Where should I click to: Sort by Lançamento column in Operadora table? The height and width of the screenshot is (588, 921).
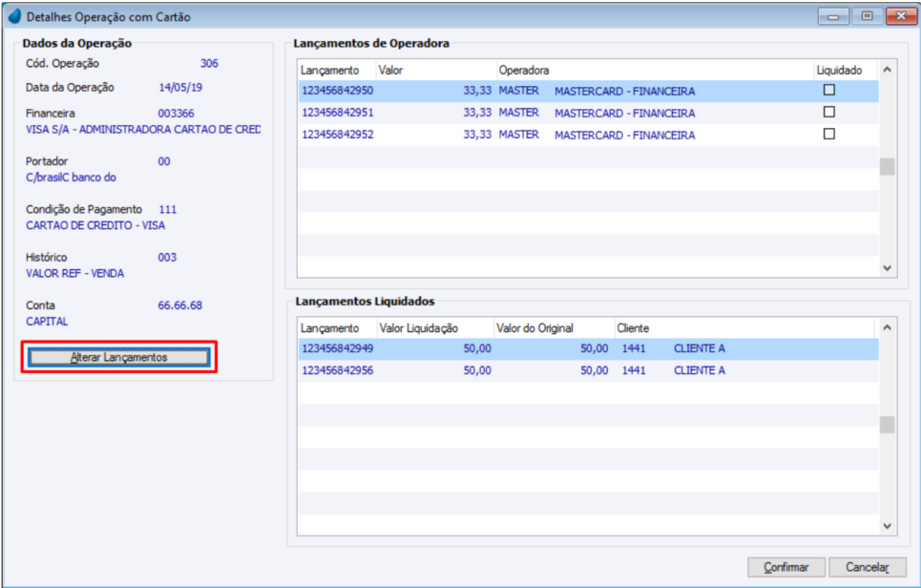pyautogui.click(x=337, y=70)
